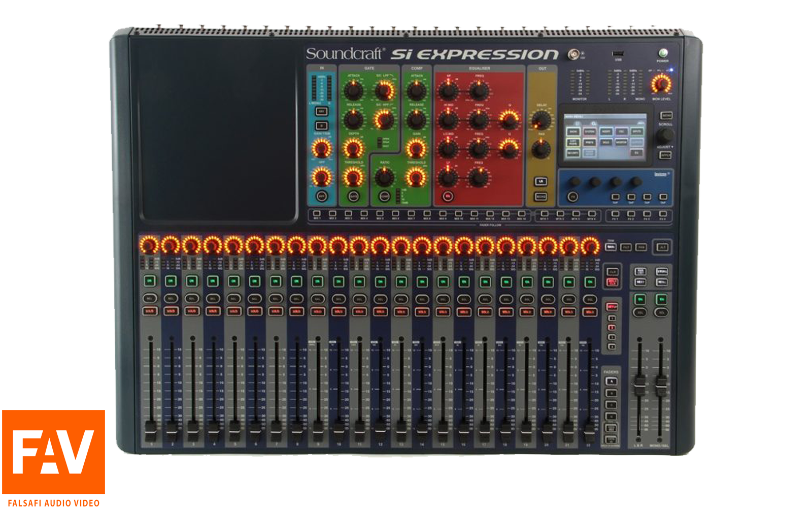Click the MONO/SEL master fader cap
Image resolution: width=812 pixels, height=508 pixels.
tap(661, 386)
